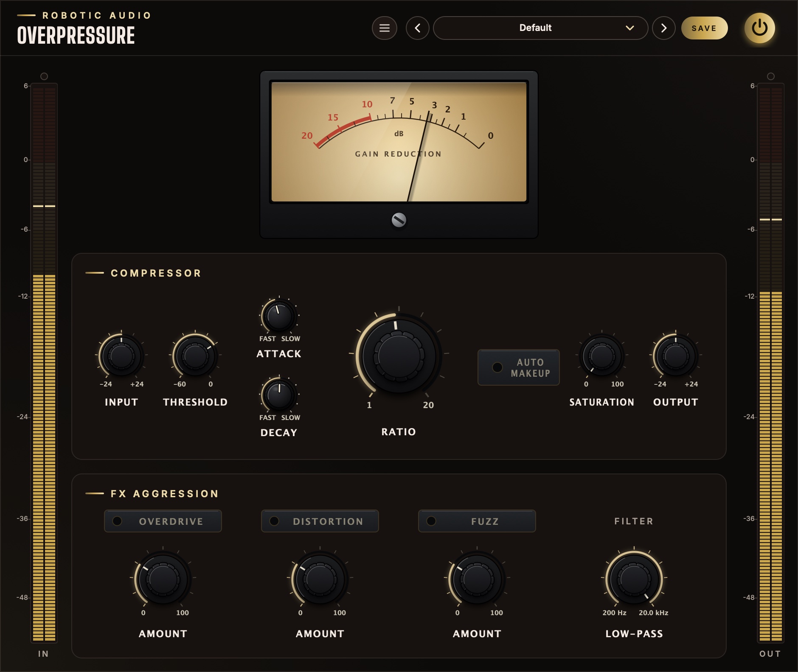Click the Fuzz AMOUNT knob
The width and height of the screenshot is (798, 672).
(x=477, y=579)
